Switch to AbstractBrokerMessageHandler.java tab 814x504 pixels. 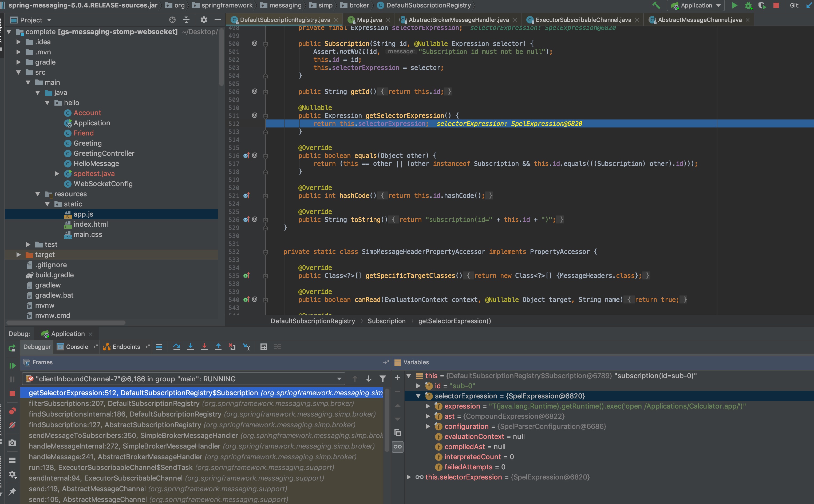point(459,20)
